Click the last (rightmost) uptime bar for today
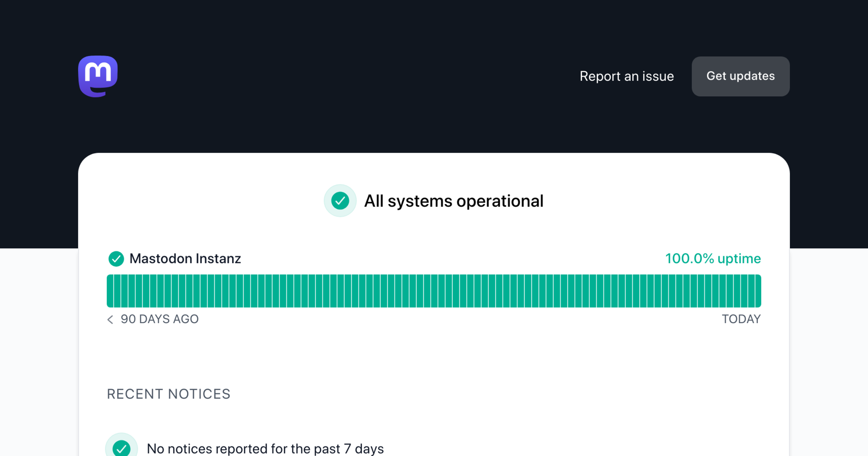 tap(758, 291)
